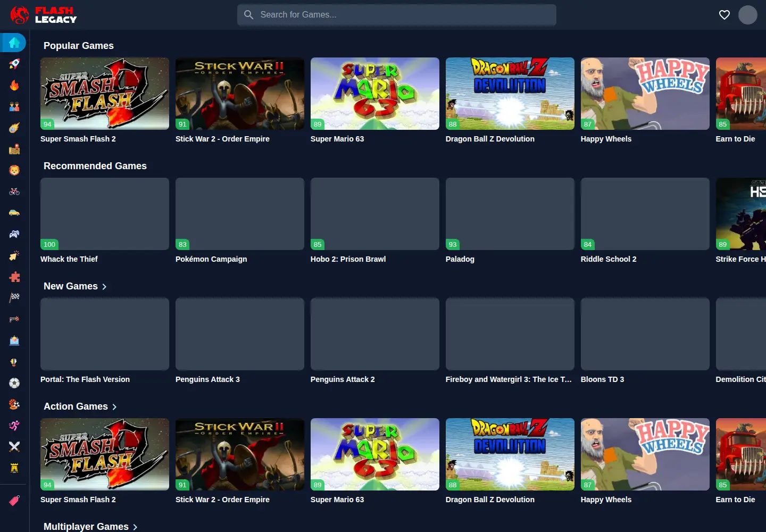Open Super Smash Flash 2 in Popular Games

coord(105,94)
